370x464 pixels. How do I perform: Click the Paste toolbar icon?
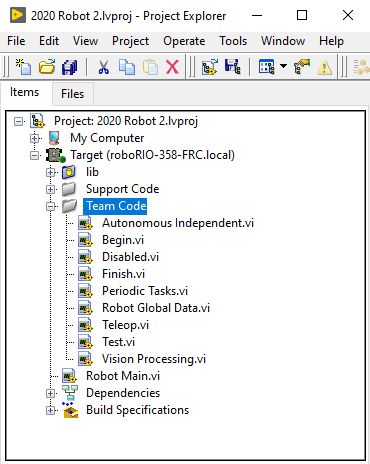150,67
